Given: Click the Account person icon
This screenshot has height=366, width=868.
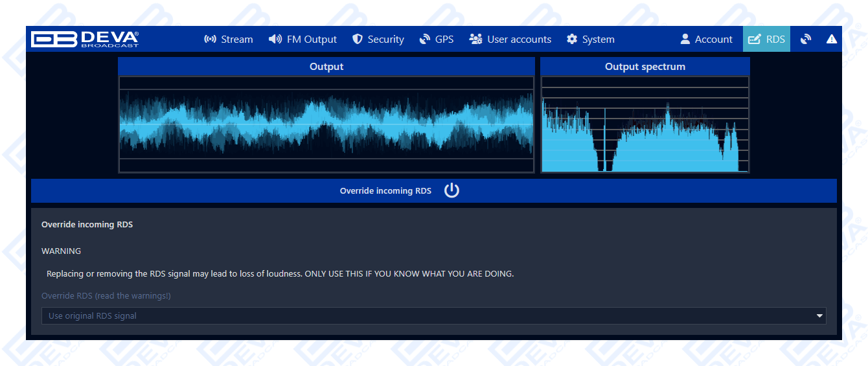Looking at the screenshot, I should [x=685, y=40].
